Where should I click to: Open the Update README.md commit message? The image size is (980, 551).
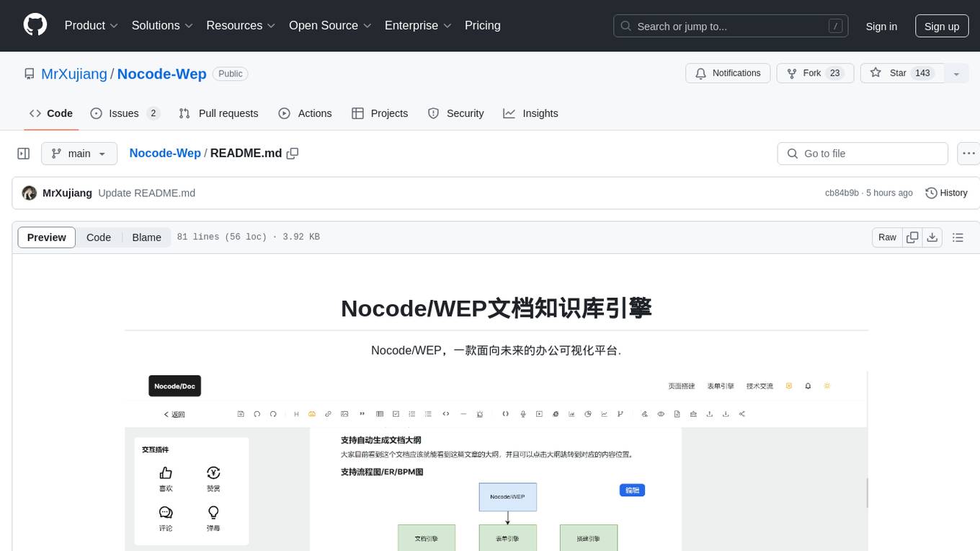(147, 193)
